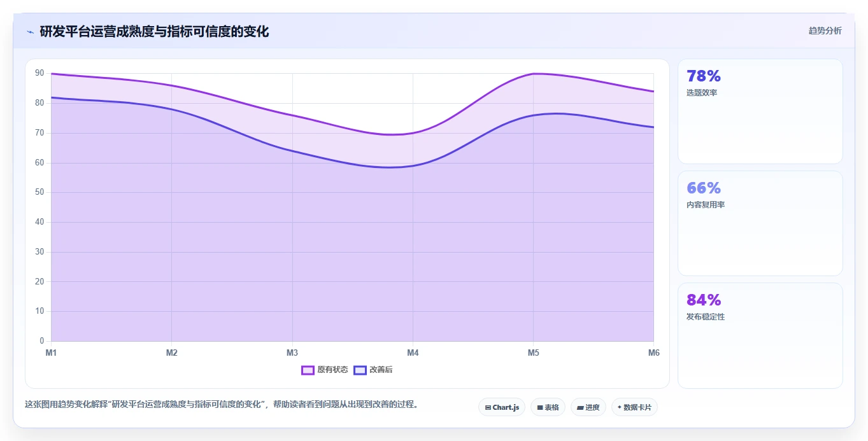Open the 84% 发布稳定性 card
This screenshot has width=868, height=441.
pyautogui.click(x=760, y=335)
